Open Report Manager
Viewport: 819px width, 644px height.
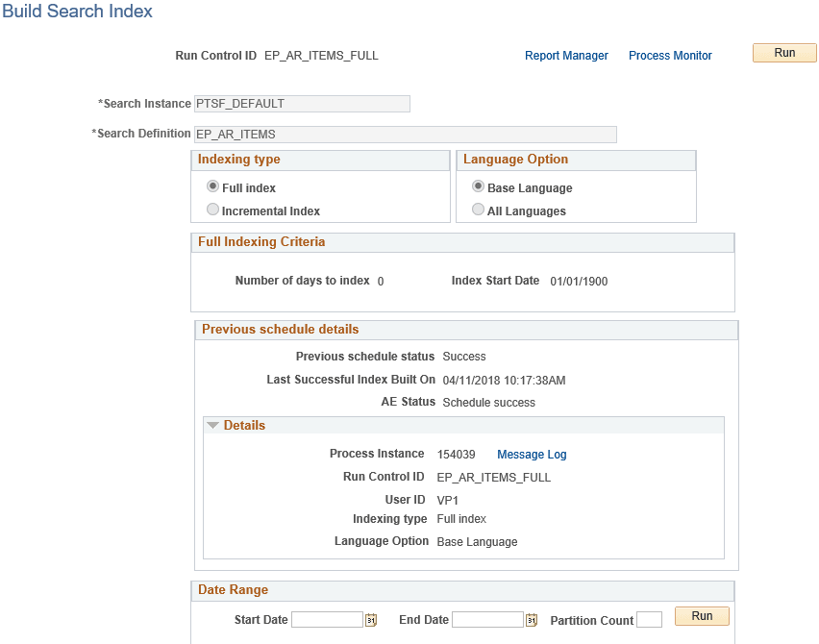[x=566, y=56]
